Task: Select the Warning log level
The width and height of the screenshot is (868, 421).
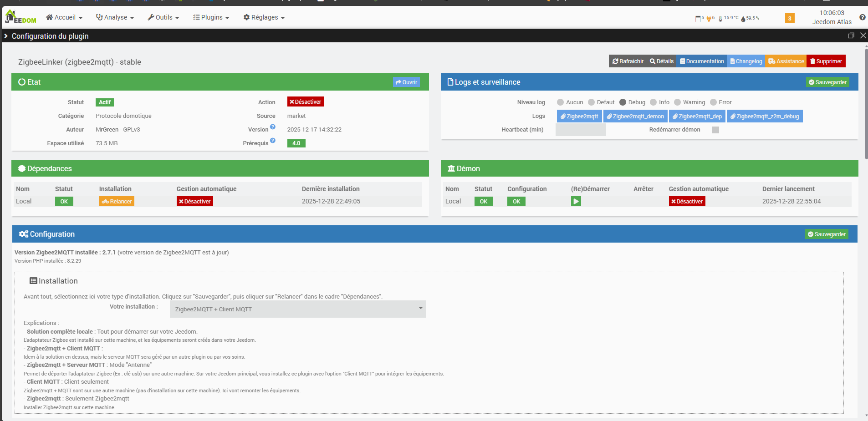Action: (x=677, y=102)
